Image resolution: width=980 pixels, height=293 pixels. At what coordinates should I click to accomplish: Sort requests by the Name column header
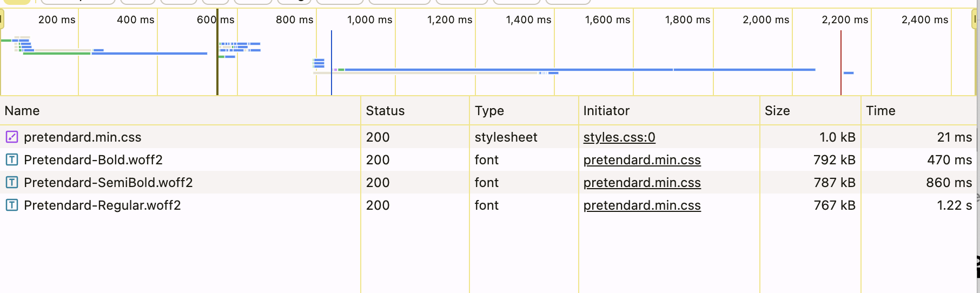coord(180,111)
